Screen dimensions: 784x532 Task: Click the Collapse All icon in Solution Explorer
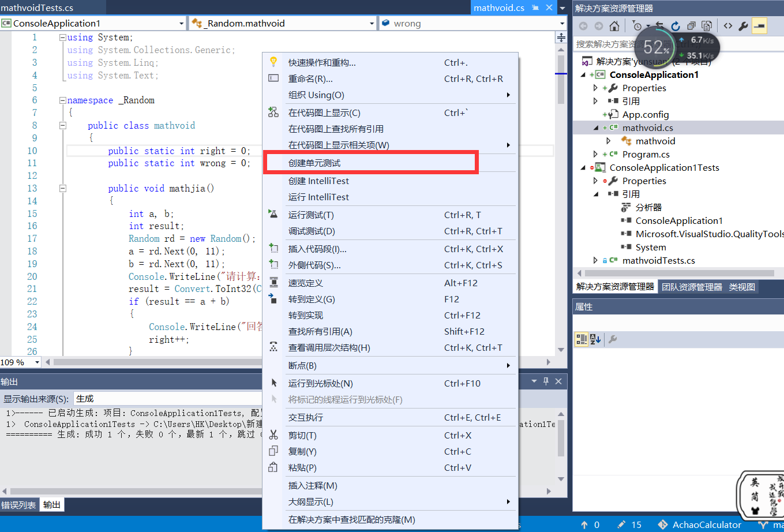point(691,26)
